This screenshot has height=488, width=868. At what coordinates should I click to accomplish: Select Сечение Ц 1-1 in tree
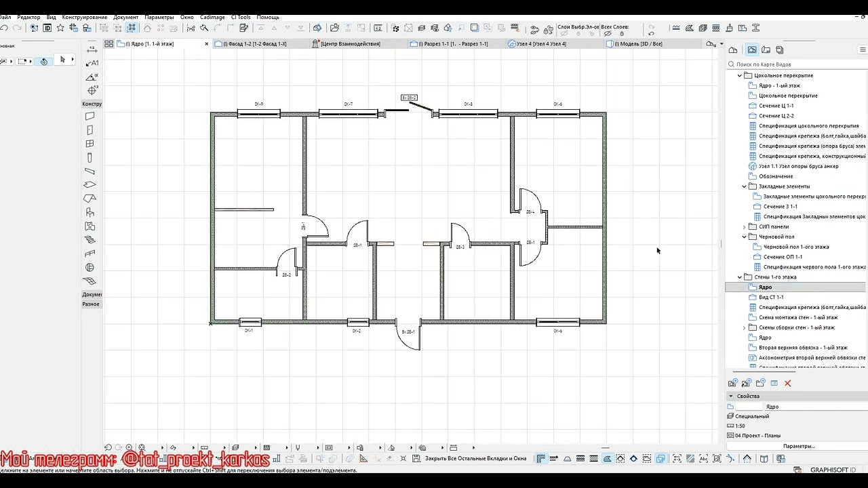coord(776,106)
